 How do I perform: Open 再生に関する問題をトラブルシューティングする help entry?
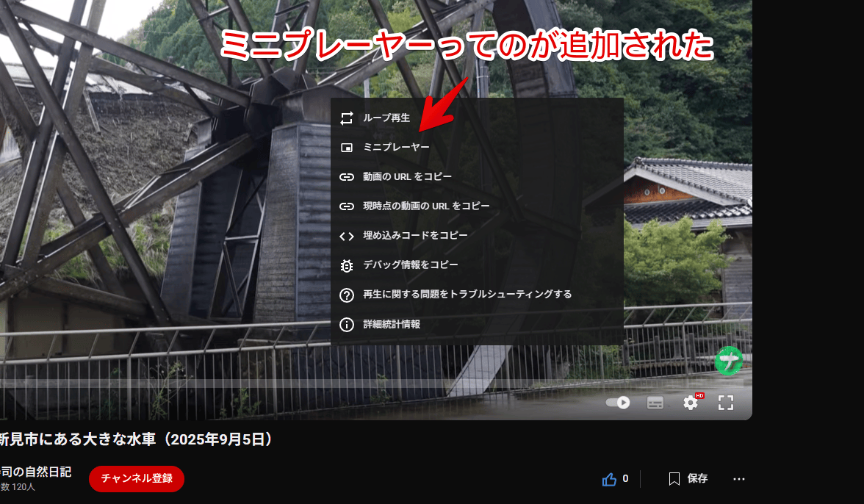pyautogui.click(x=467, y=295)
